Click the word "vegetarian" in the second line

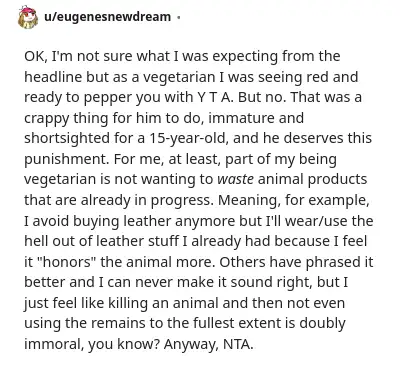coord(178,77)
